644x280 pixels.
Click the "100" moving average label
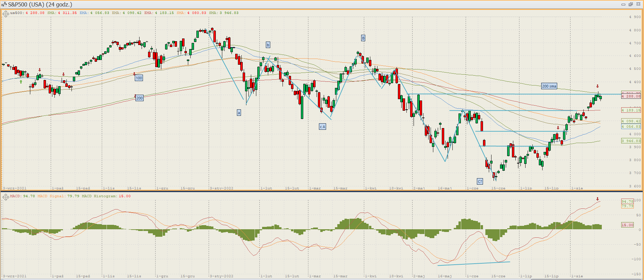tap(139, 78)
